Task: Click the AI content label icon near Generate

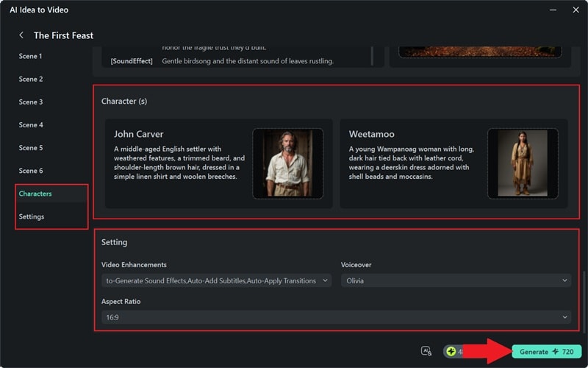Action: [426, 352]
